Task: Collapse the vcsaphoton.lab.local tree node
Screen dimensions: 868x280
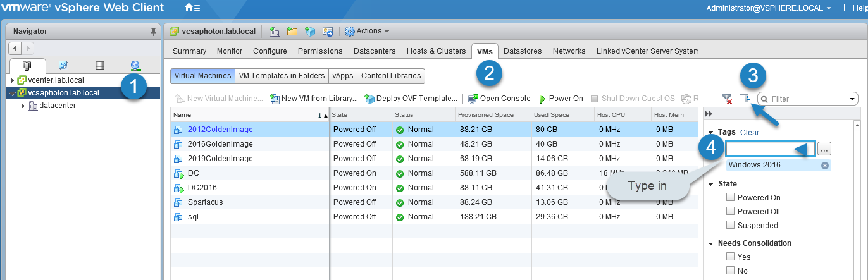Action: [x=13, y=93]
